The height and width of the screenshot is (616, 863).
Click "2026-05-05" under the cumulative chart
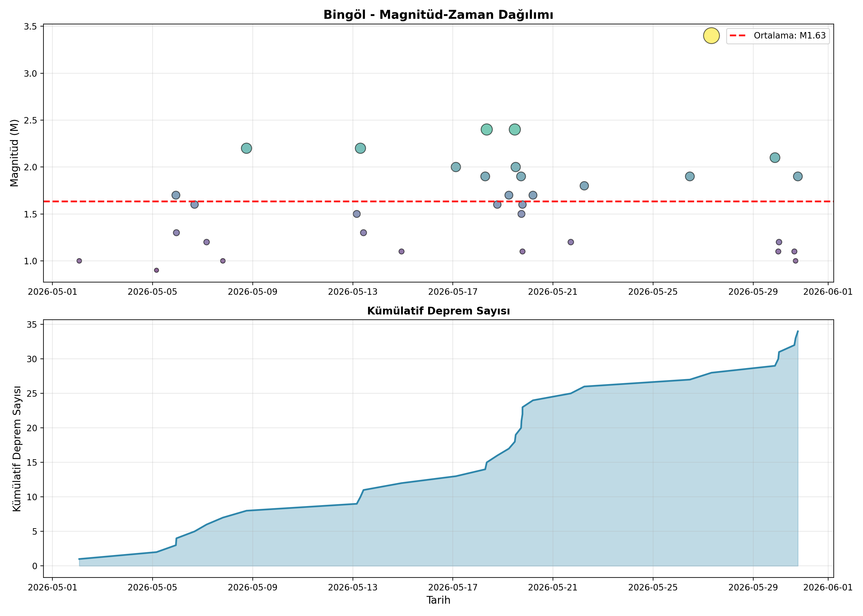153,588
